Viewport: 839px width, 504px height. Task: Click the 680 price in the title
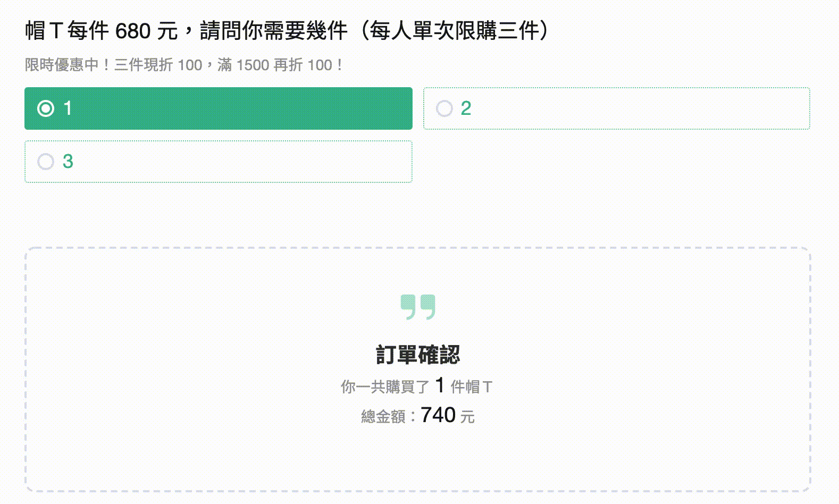(133, 31)
